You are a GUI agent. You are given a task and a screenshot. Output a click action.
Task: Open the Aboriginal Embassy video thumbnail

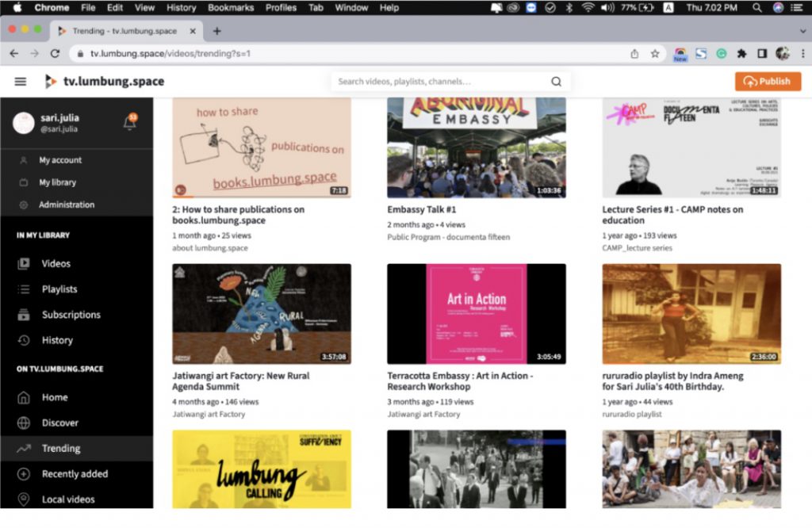coord(477,147)
